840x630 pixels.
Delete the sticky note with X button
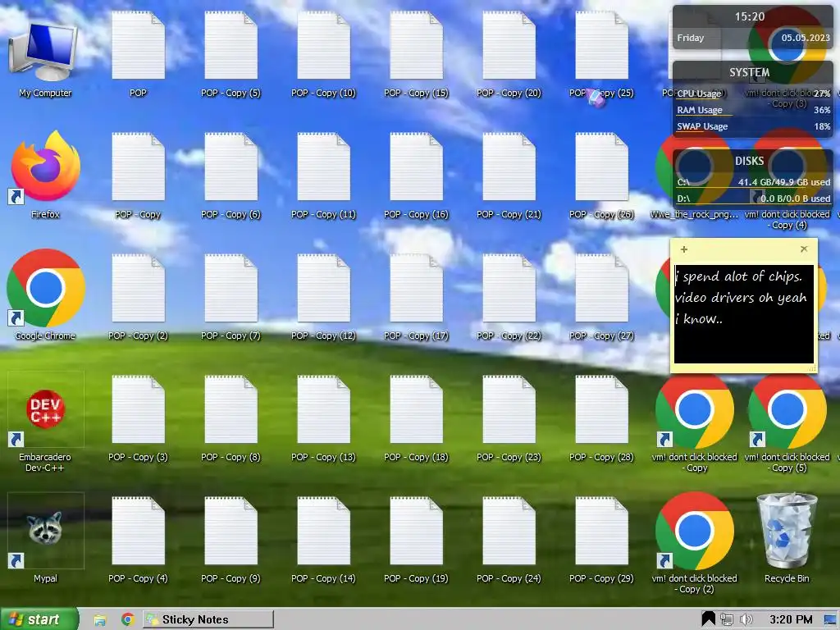pos(804,249)
